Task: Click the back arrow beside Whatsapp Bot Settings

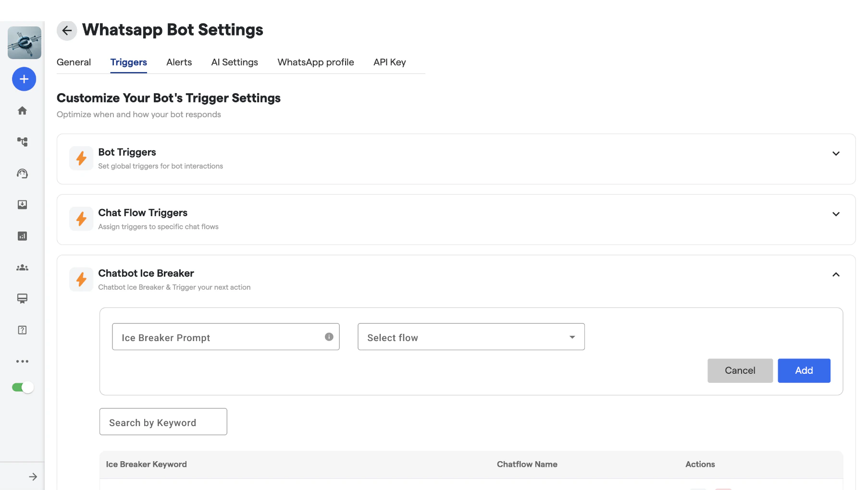Action: [67, 31]
